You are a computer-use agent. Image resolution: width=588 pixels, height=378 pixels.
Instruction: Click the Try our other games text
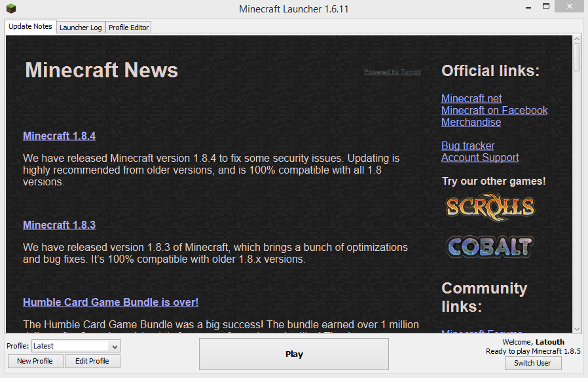(x=494, y=181)
